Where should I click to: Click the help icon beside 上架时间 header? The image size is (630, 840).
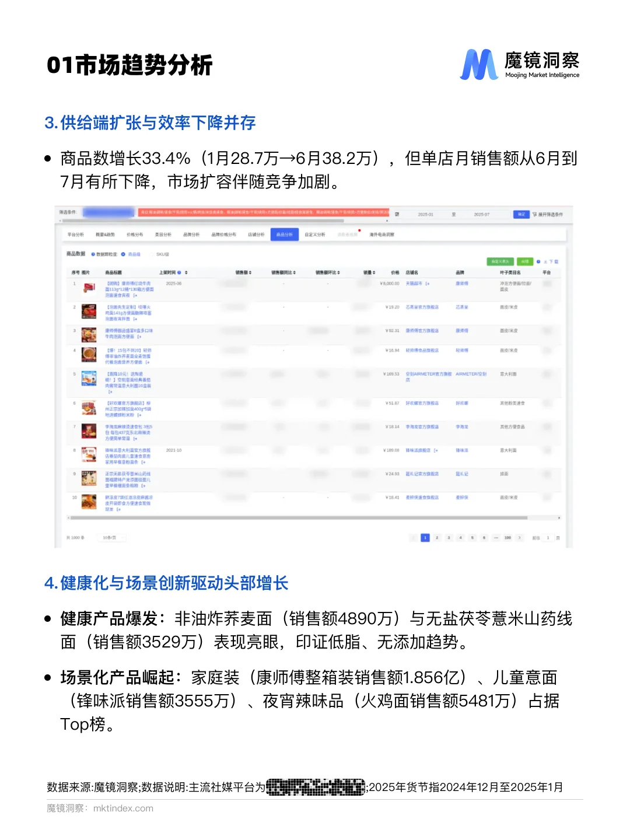point(179,272)
